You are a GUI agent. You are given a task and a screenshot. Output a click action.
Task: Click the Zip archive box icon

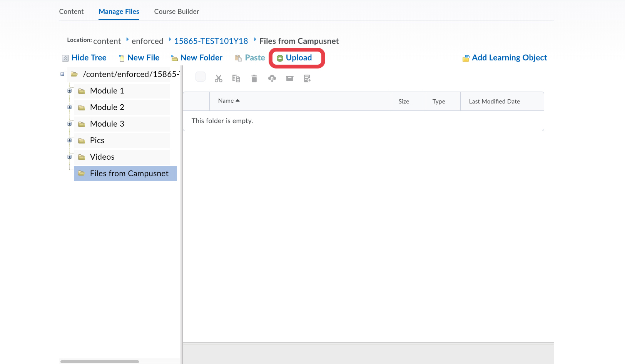pos(290,78)
